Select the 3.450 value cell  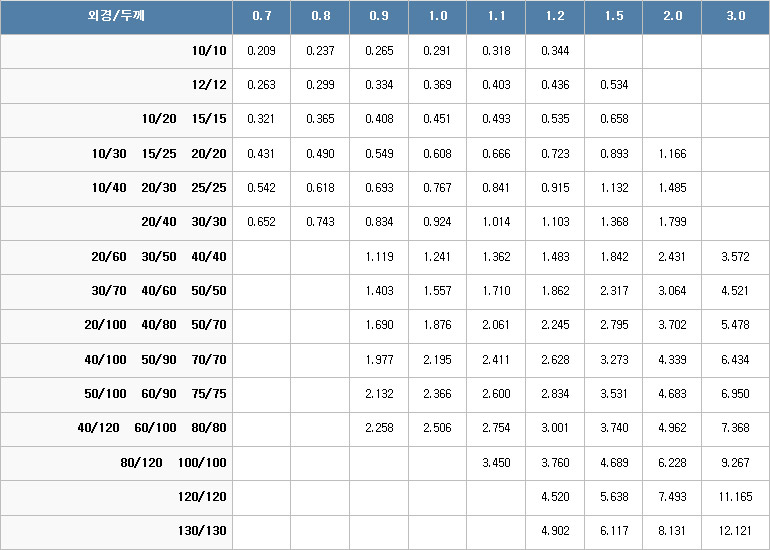tap(496, 463)
